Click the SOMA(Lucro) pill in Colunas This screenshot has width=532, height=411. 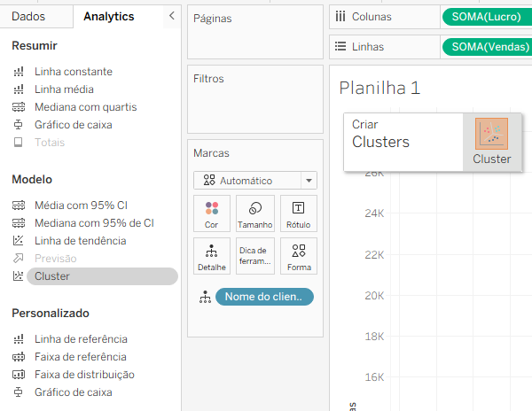pyautogui.click(x=486, y=17)
